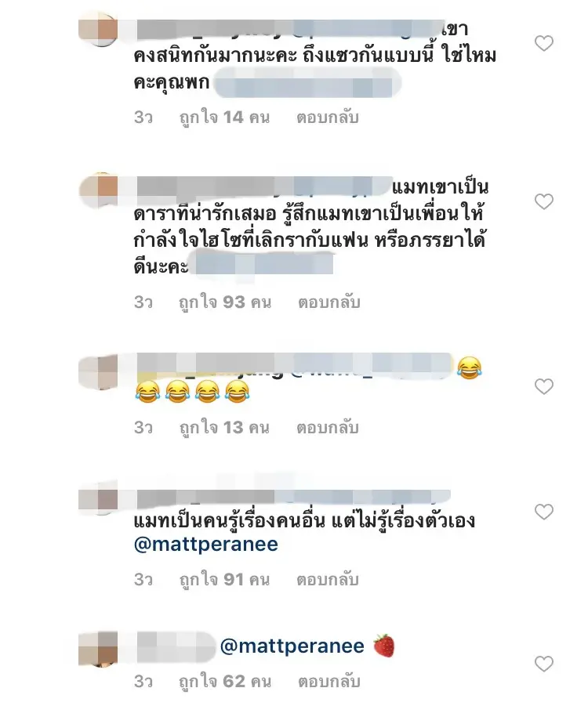Open @mattperanee mention beside strawberry emoji
Viewport: 588px width, 706px height.
click(x=292, y=646)
